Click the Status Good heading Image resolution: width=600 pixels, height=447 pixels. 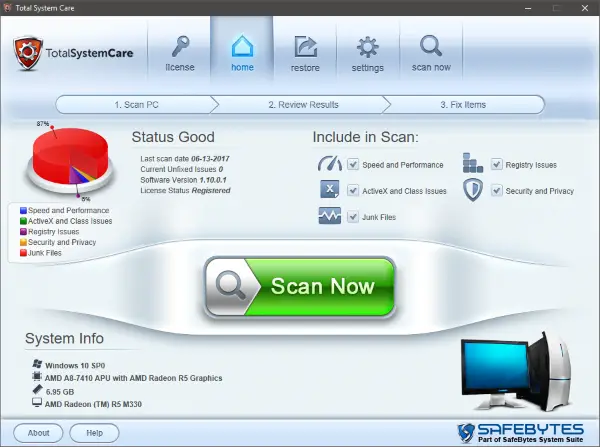tap(173, 137)
